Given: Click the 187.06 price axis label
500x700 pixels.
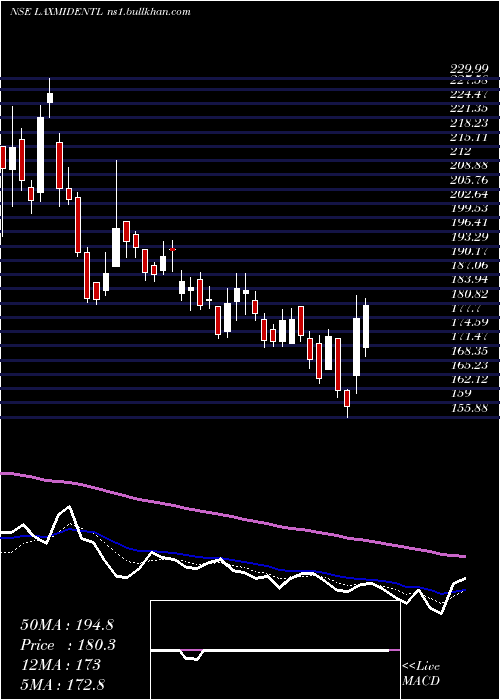Looking at the screenshot, I should pyautogui.click(x=468, y=266).
